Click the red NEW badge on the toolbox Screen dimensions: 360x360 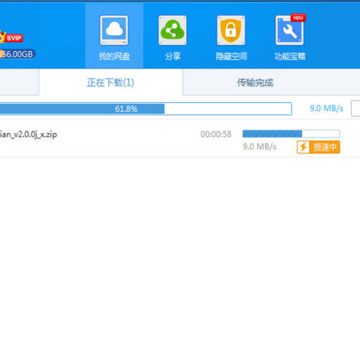[298, 18]
